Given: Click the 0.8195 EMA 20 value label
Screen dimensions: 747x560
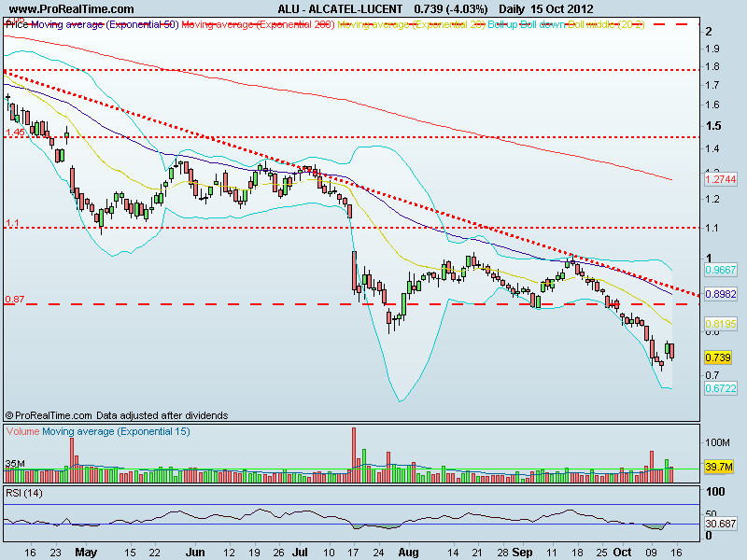Looking at the screenshot, I should coord(721,324).
